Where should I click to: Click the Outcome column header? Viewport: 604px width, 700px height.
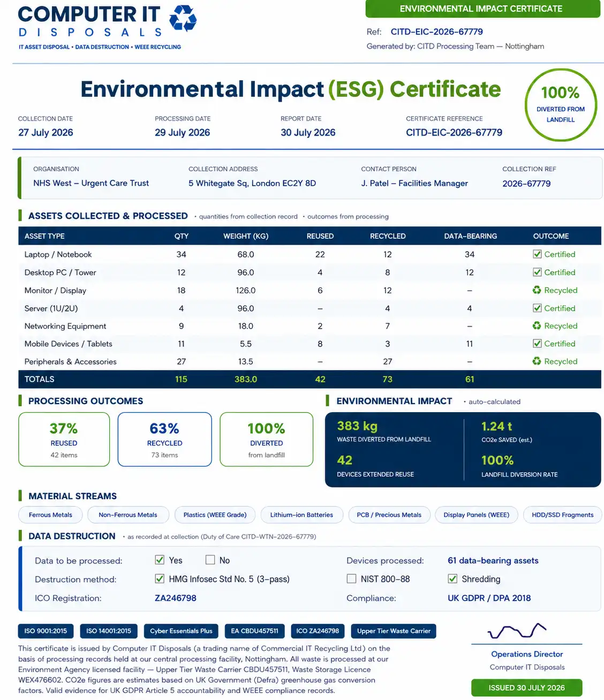tap(551, 236)
